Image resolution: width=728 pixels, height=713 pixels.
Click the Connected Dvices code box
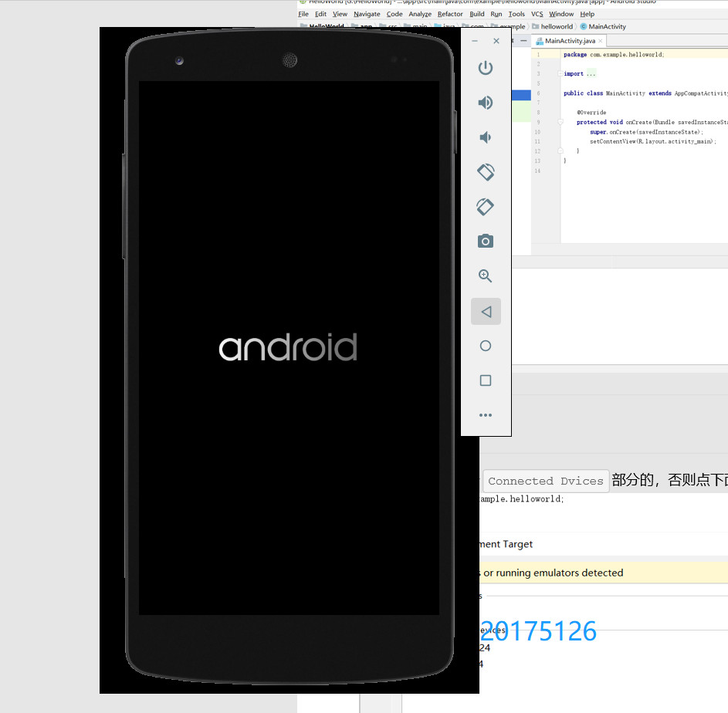546,481
